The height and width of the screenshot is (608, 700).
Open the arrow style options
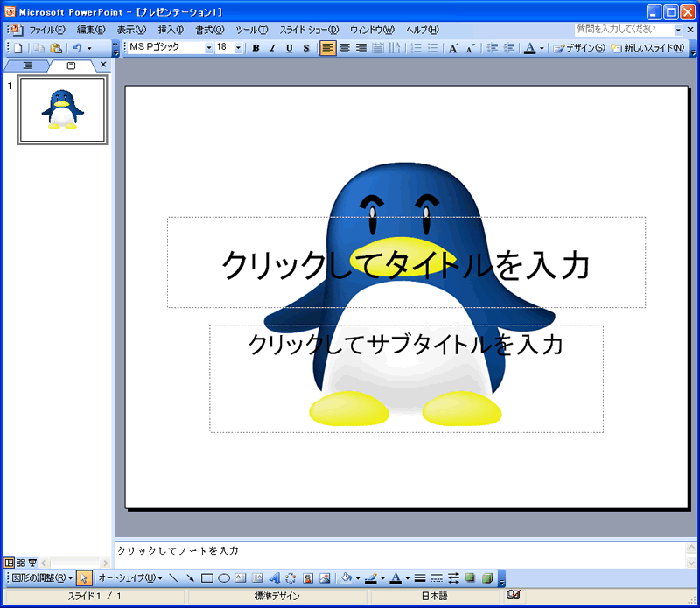coord(453,578)
